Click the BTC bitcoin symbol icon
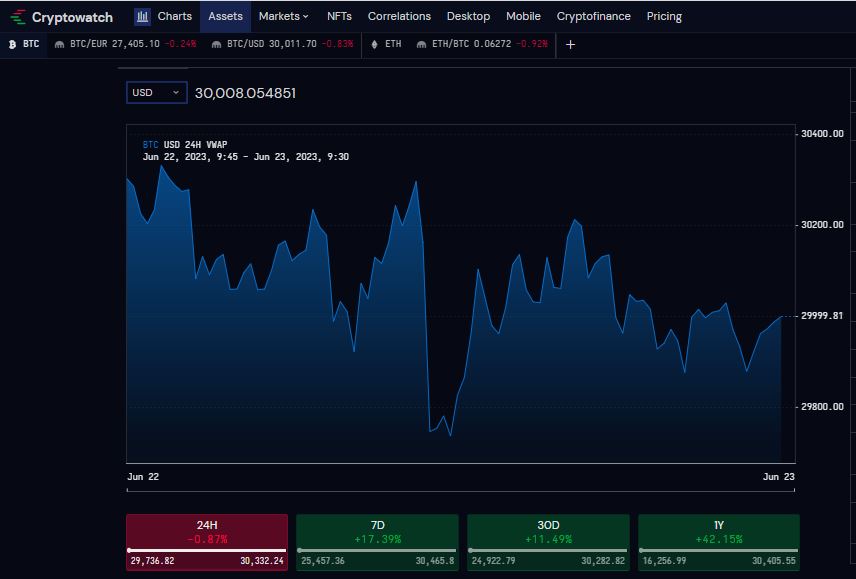856x579 pixels. pos(12,45)
